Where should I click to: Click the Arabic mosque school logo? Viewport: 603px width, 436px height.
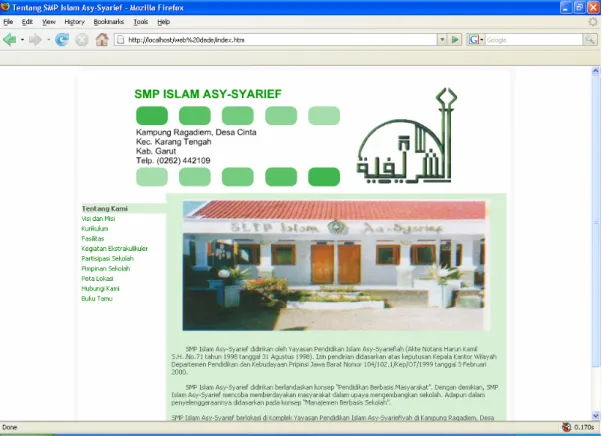(x=407, y=136)
